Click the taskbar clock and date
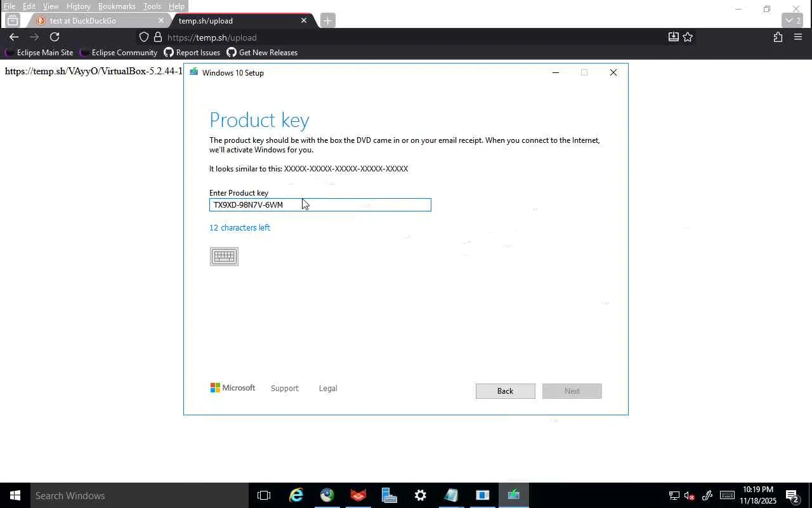 (x=758, y=495)
